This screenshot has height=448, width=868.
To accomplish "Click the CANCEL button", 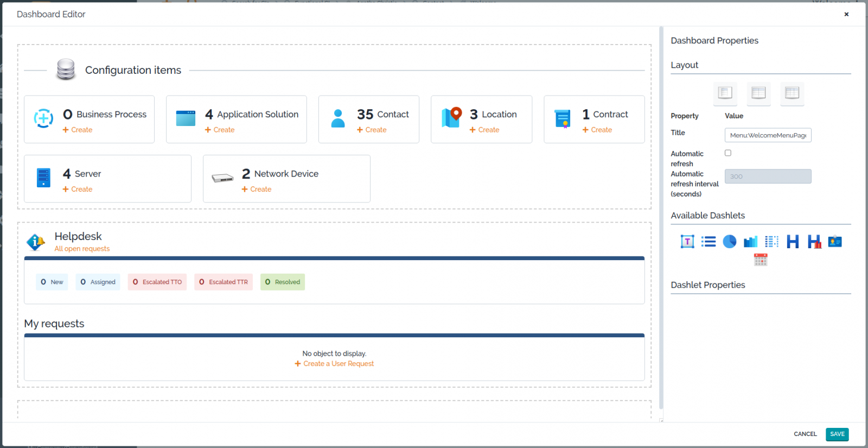I will [805, 434].
